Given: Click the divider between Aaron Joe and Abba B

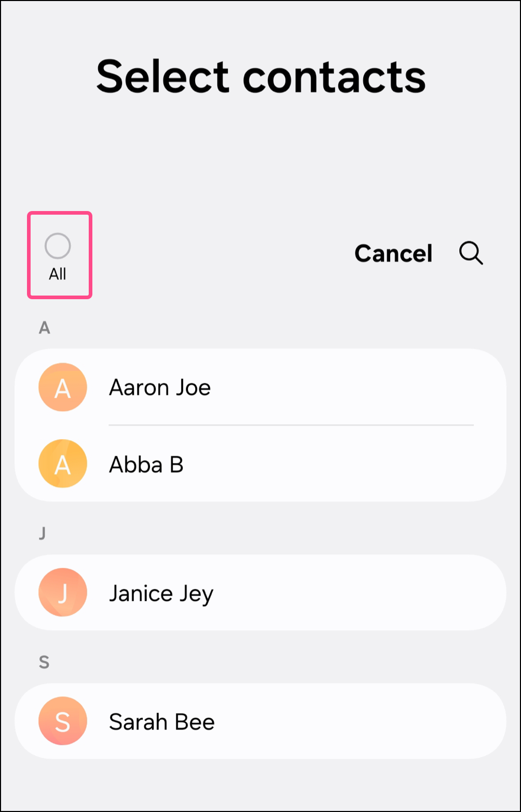Looking at the screenshot, I should [291, 425].
